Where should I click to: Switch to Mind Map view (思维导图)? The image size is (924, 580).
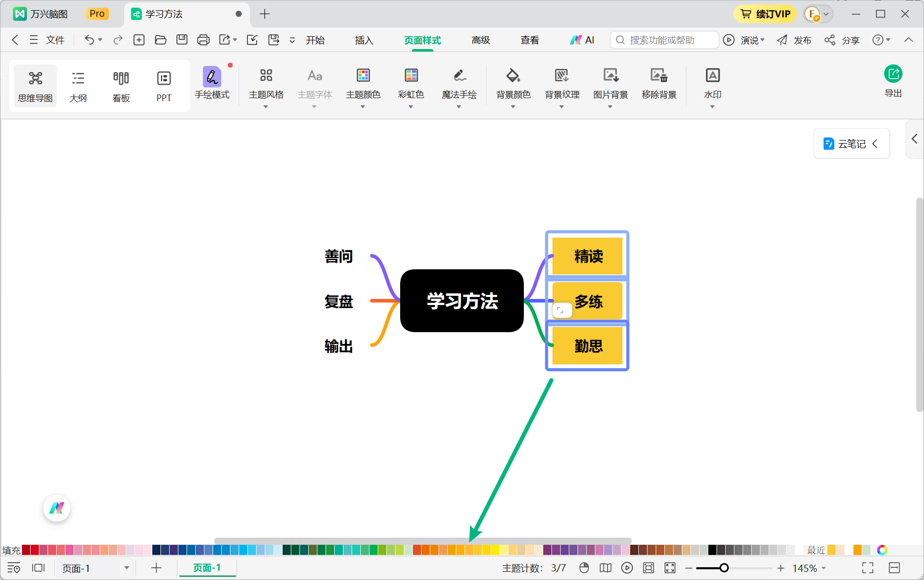pyautogui.click(x=35, y=86)
